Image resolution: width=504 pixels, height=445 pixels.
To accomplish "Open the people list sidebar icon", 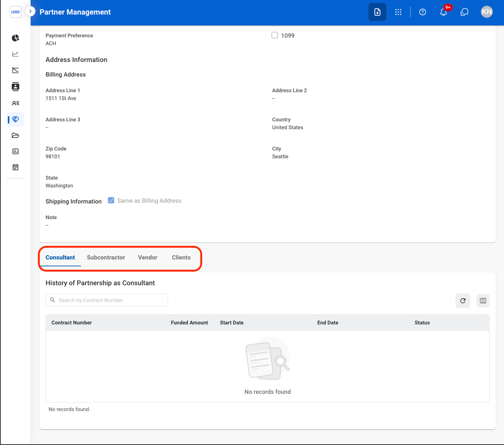I will click(15, 103).
